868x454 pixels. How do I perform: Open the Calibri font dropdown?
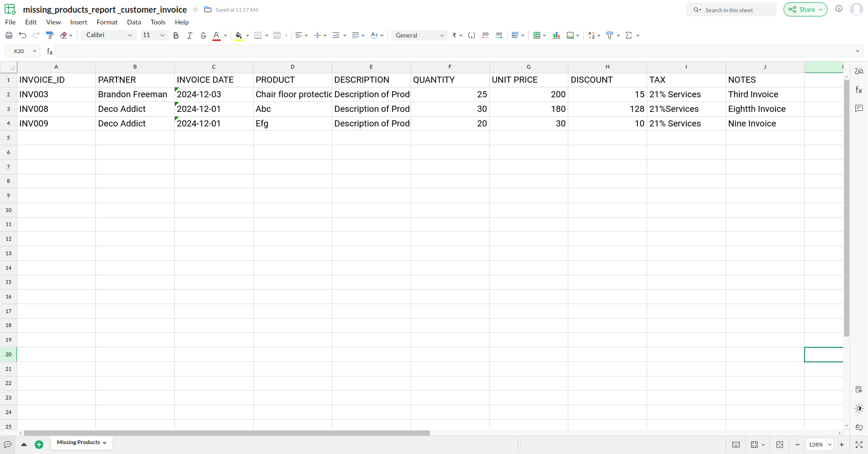pyautogui.click(x=109, y=35)
